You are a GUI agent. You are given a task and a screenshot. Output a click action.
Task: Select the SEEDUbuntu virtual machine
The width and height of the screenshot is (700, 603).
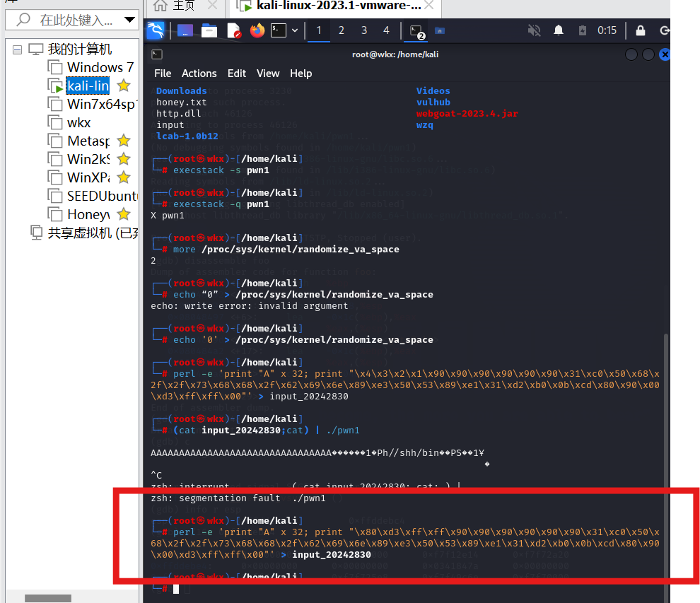click(x=103, y=196)
